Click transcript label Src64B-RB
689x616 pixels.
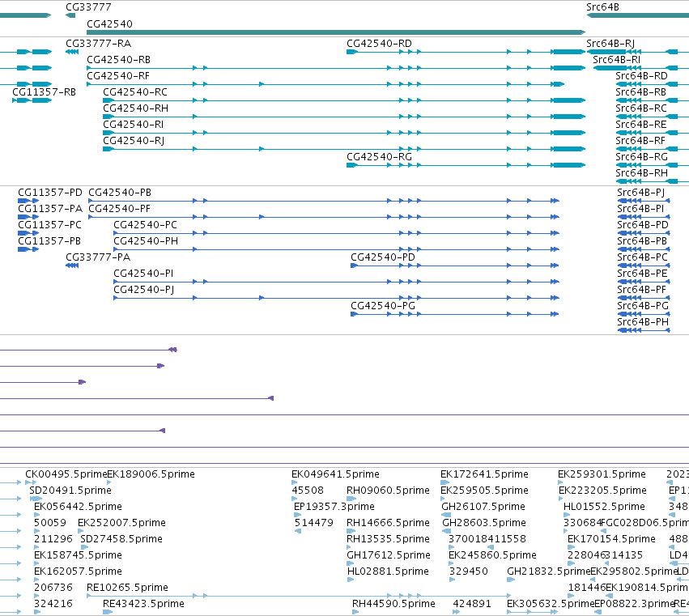coord(640,91)
